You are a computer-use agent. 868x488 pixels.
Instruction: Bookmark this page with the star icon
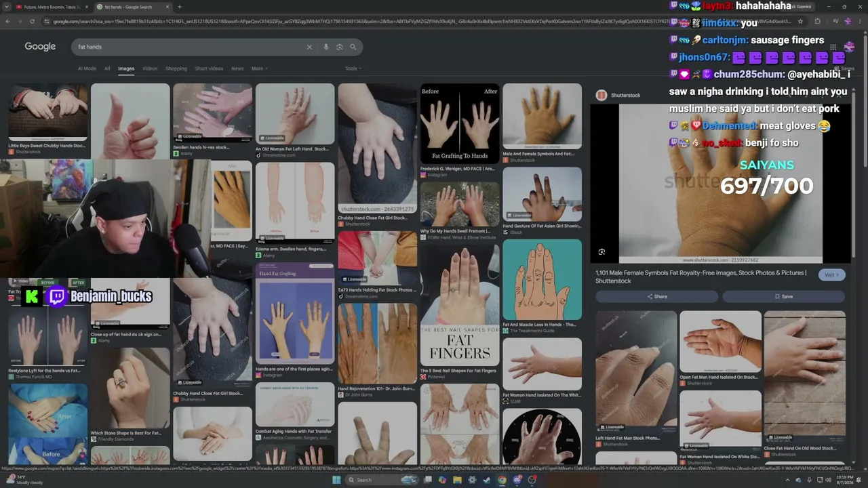tap(800, 21)
